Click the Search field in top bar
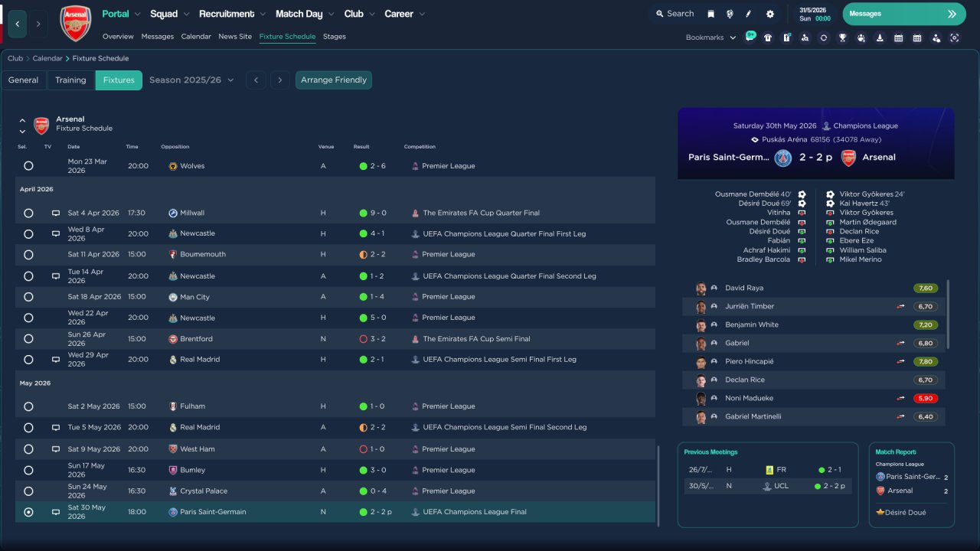The image size is (980, 551). (x=675, y=14)
